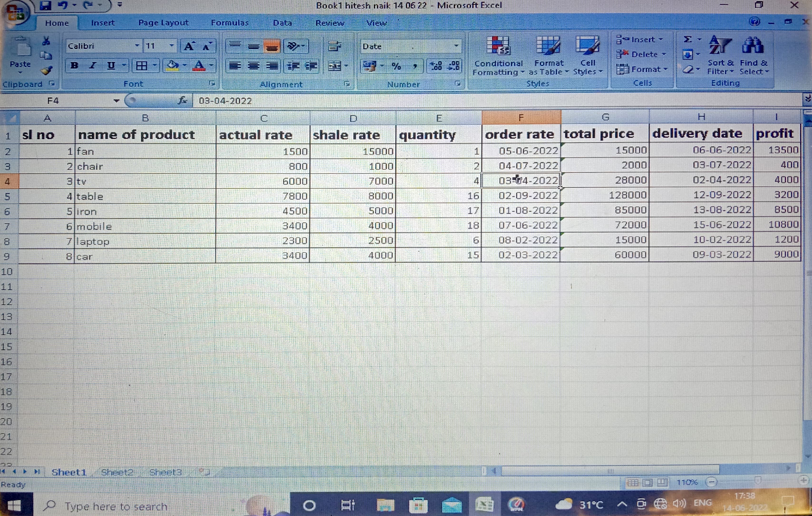This screenshot has width=812, height=516.
Task: Click the Format Painter brush icon
Action: click(x=46, y=70)
